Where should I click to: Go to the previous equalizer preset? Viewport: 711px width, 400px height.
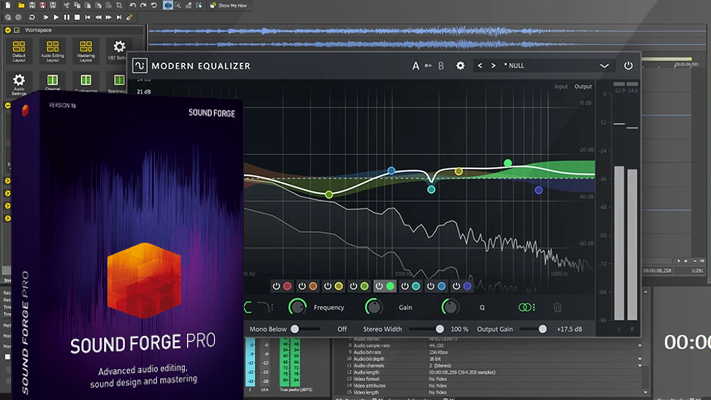pyautogui.click(x=479, y=66)
